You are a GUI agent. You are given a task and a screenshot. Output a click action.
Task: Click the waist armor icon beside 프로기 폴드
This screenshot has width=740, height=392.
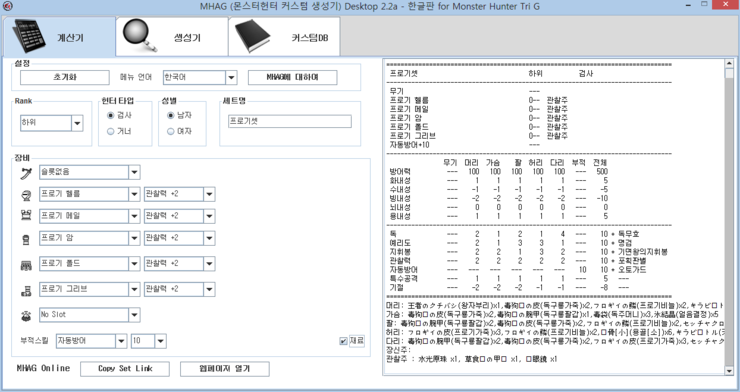coord(26,267)
